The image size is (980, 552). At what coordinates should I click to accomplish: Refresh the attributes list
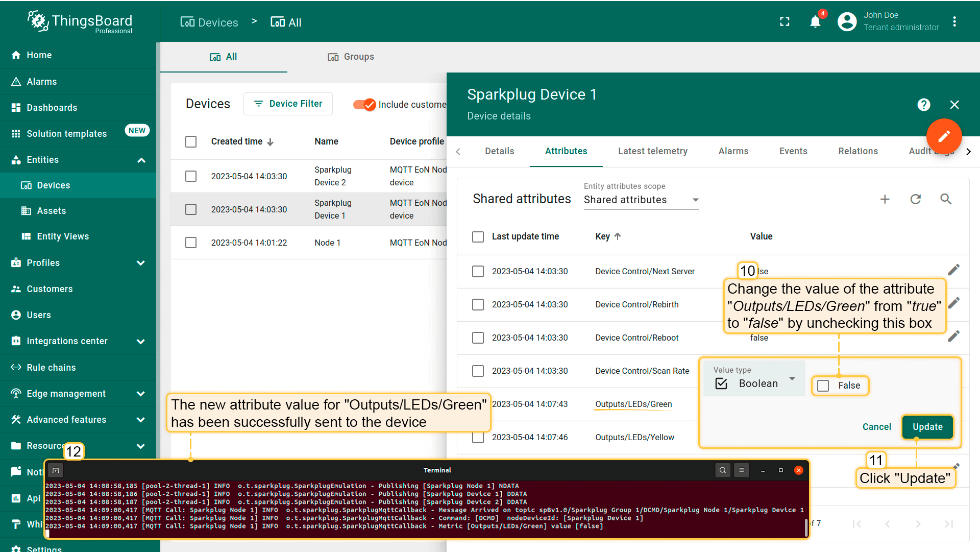(x=916, y=199)
